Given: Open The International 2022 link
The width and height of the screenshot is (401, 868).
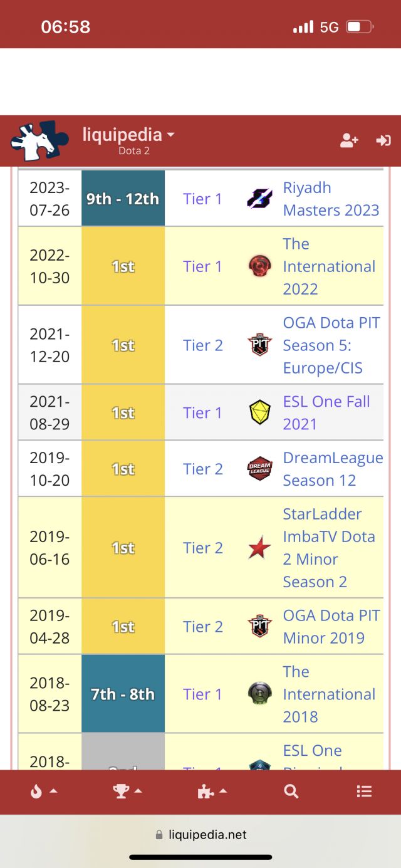Looking at the screenshot, I should 328,266.
